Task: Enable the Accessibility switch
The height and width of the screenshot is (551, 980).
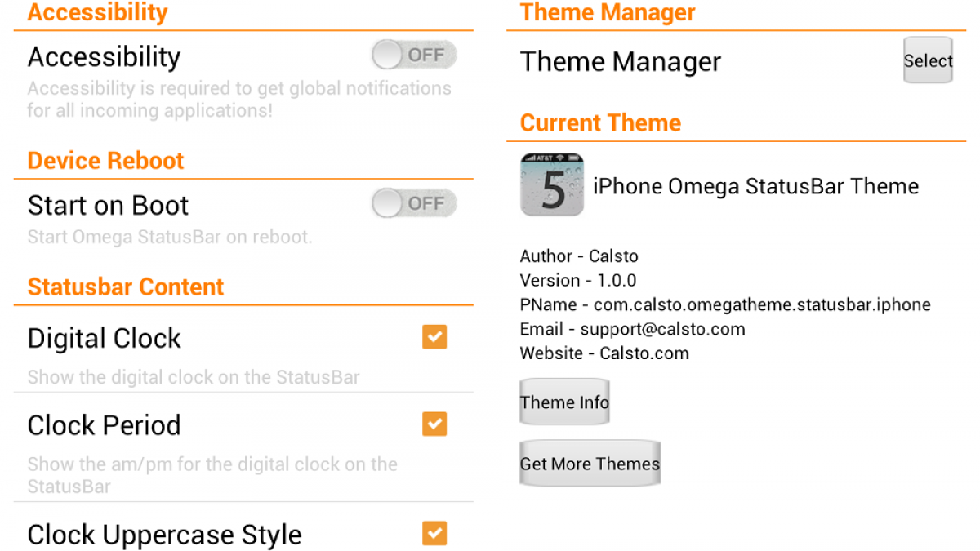Action: (413, 56)
